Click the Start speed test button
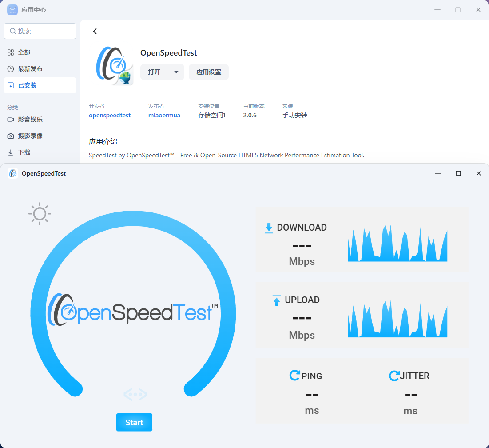 (x=134, y=422)
